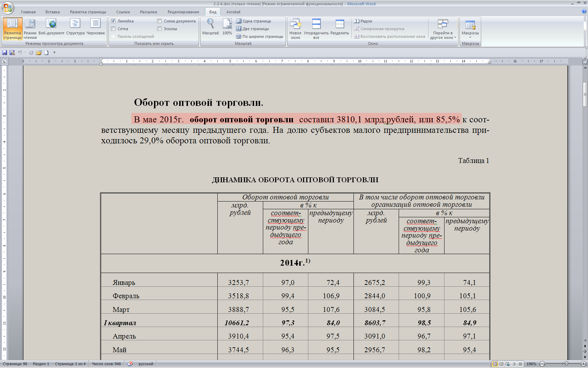Click По ширине страницы button
This screenshot has height=368, width=588.
tap(259, 36)
